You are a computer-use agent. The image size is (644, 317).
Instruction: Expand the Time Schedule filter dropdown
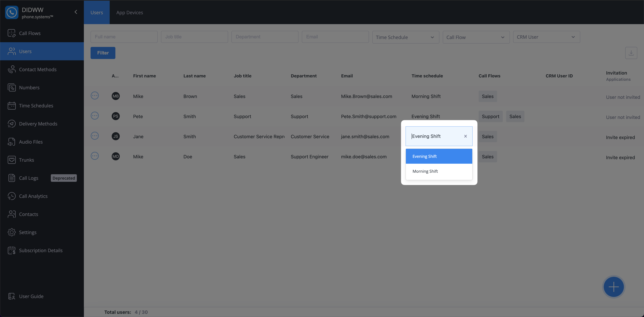click(406, 37)
